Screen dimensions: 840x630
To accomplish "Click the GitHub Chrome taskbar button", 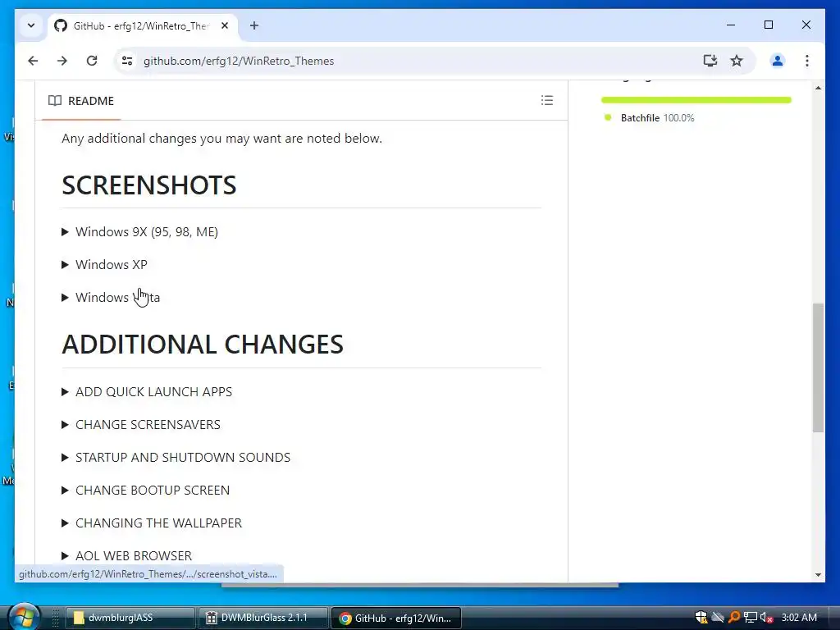I will 396,618.
